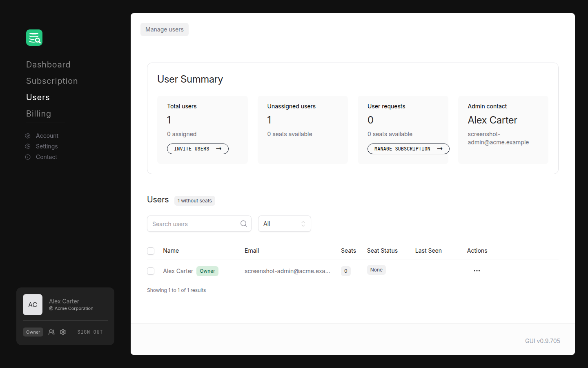Click the info icon beside Contact

[x=28, y=157]
